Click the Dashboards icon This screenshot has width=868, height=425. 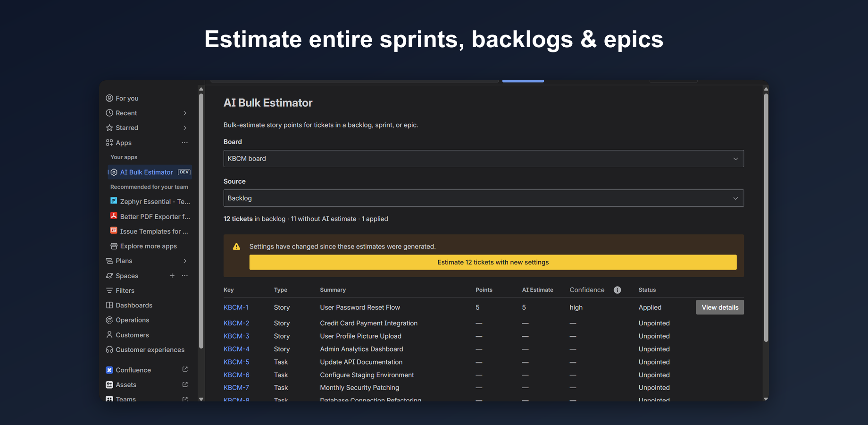109,305
